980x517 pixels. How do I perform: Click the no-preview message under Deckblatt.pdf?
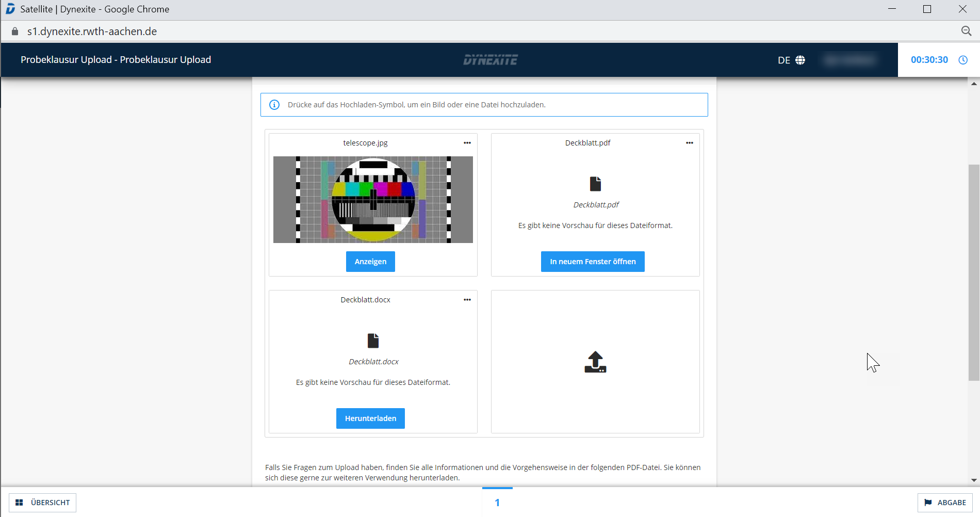pos(595,225)
